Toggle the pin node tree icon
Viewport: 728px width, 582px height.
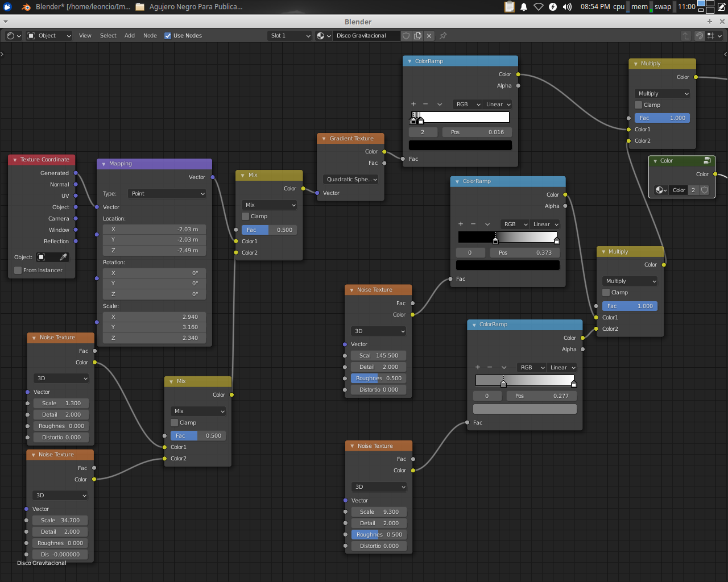coord(443,36)
